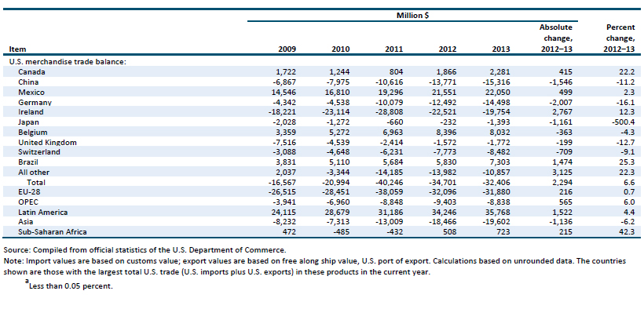Click the 'Brazil' row label
The image size is (644, 309).
click(28, 162)
